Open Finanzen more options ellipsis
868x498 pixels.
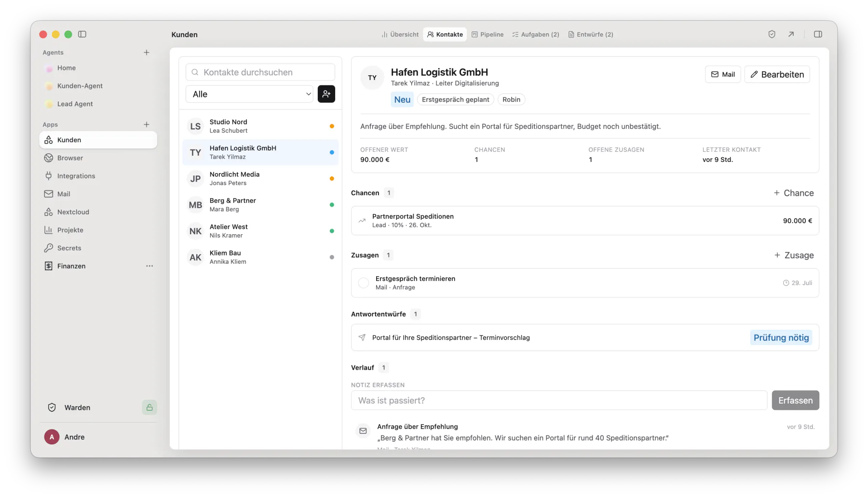point(149,266)
